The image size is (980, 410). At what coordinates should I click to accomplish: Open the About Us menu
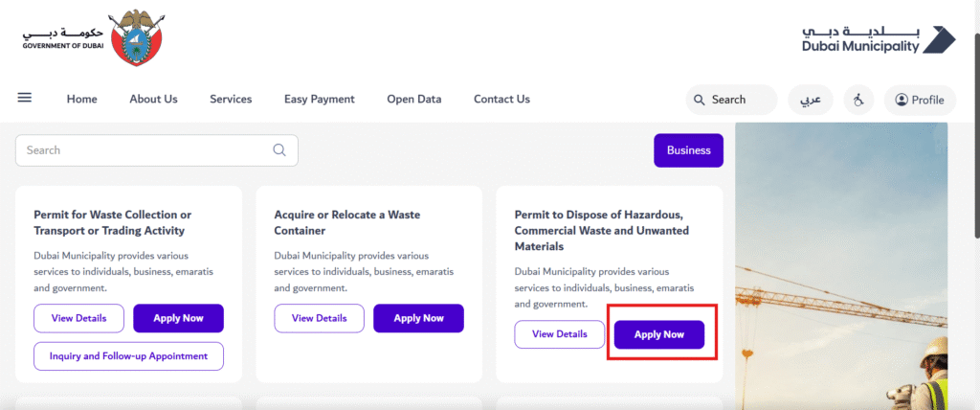pos(153,99)
